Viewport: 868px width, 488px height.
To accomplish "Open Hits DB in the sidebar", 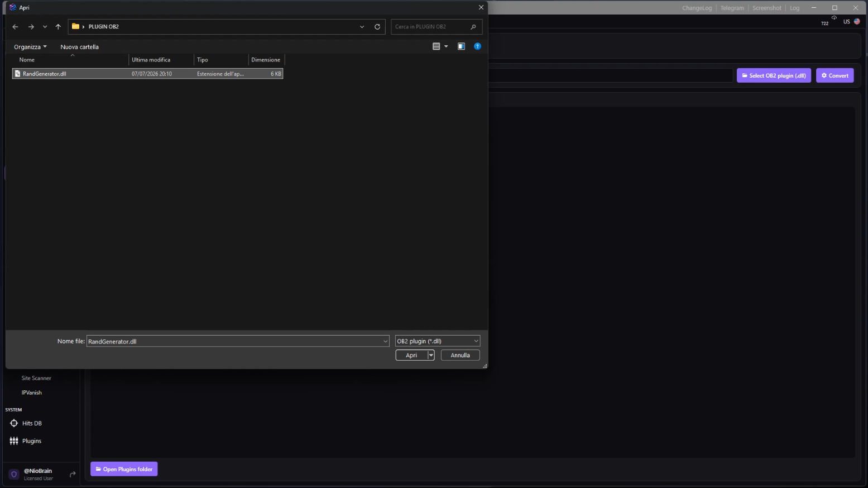I will pos(32,423).
